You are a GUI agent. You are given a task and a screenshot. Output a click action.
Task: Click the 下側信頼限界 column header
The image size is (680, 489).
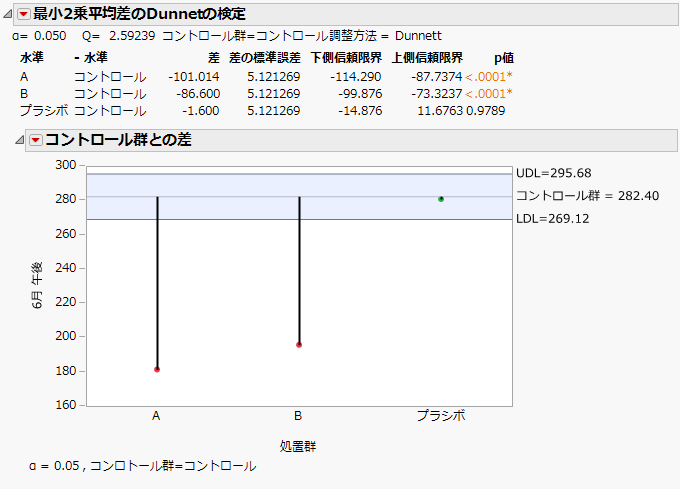click(346, 58)
